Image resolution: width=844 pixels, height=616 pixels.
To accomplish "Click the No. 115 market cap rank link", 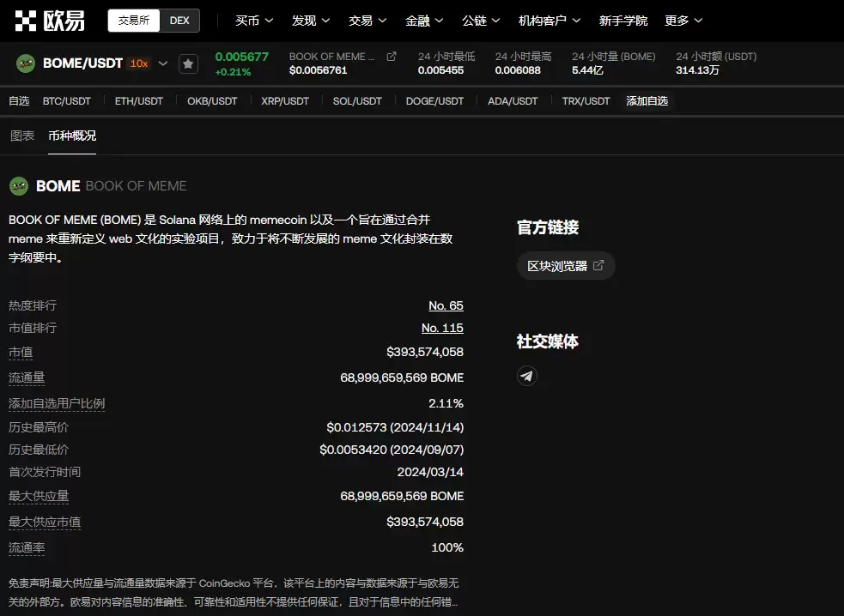I will point(442,328).
